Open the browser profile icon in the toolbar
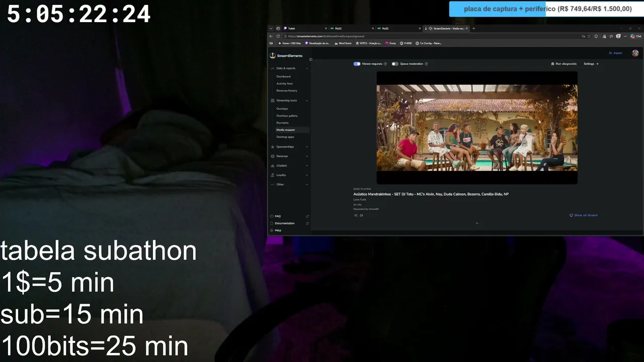This screenshot has height=362, width=644. [618, 36]
